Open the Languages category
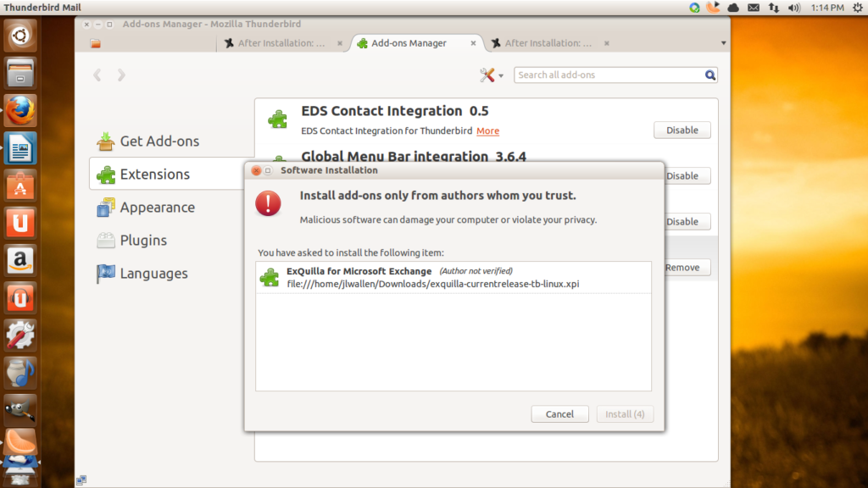868x488 pixels. click(x=153, y=274)
